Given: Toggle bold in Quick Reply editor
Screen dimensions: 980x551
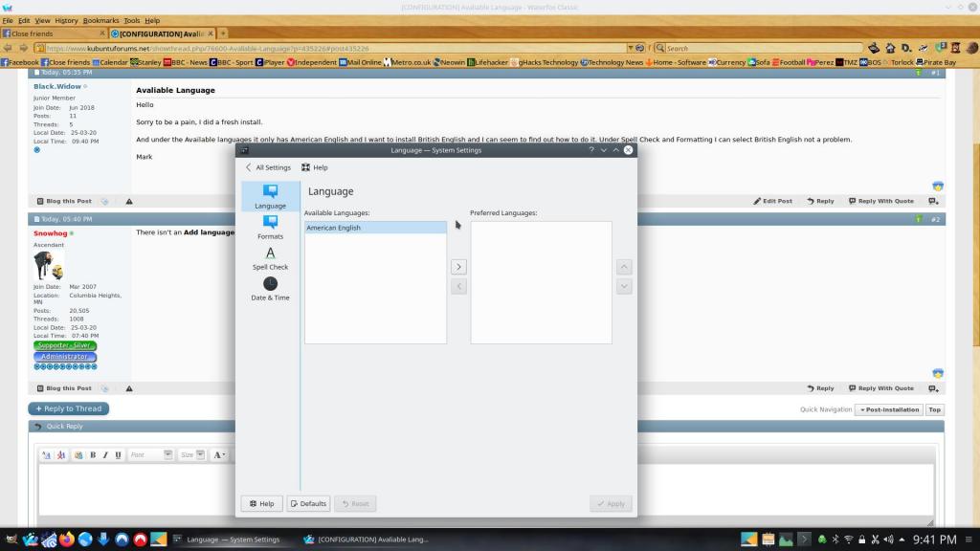Looking at the screenshot, I should (93, 455).
